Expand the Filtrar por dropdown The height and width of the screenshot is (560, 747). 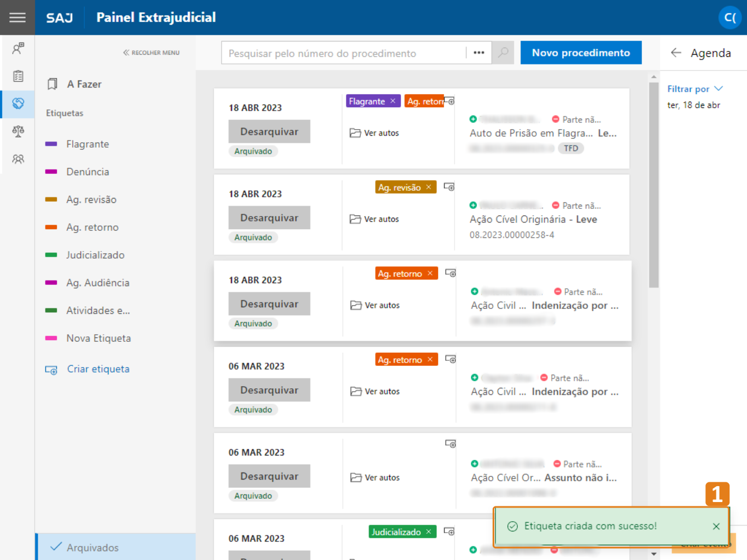click(695, 89)
